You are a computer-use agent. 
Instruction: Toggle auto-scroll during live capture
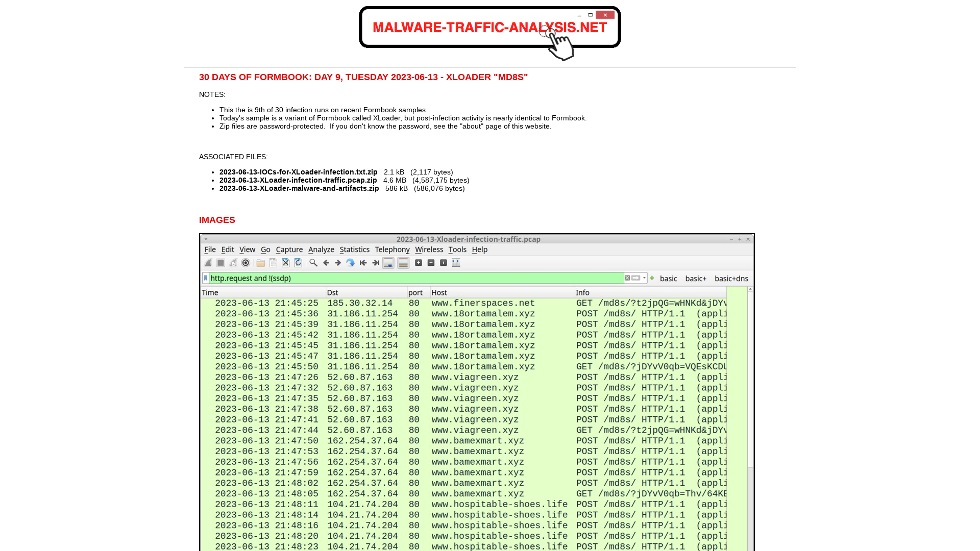[x=388, y=263]
